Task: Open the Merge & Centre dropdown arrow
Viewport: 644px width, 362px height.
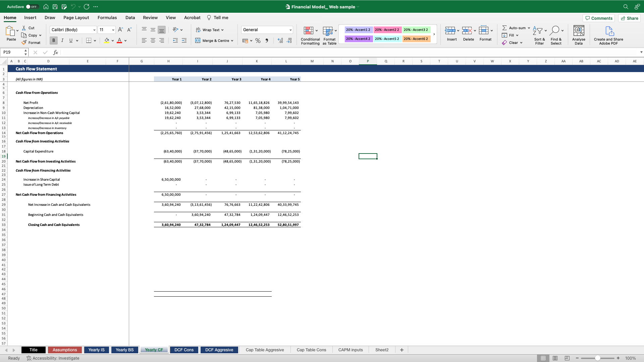Action: pyautogui.click(x=232, y=41)
